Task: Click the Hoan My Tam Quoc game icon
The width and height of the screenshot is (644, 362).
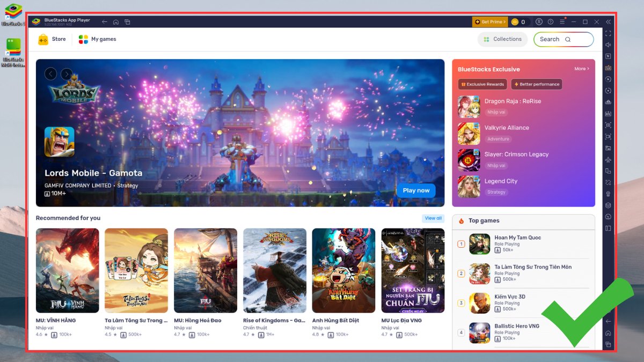Action: [x=479, y=244]
